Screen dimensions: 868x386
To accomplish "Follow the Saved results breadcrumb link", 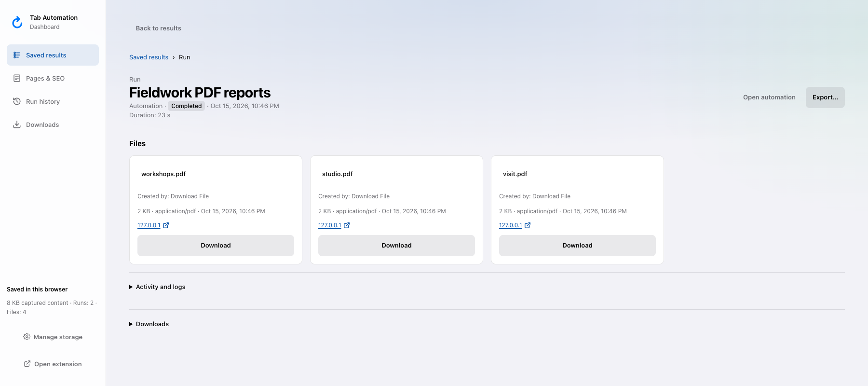I will [x=149, y=57].
